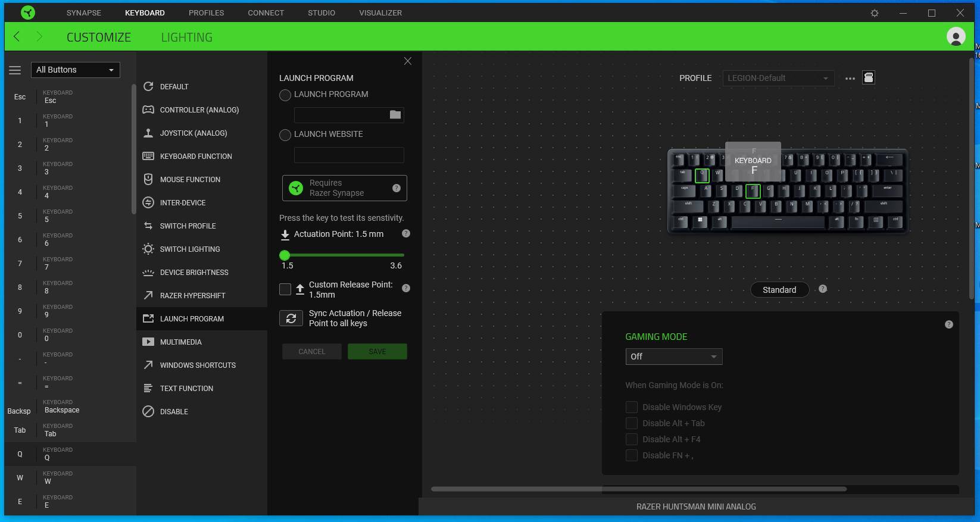The height and width of the screenshot is (522, 980).
Task: Click the Sync Actuation refresh icon
Action: tap(291, 318)
